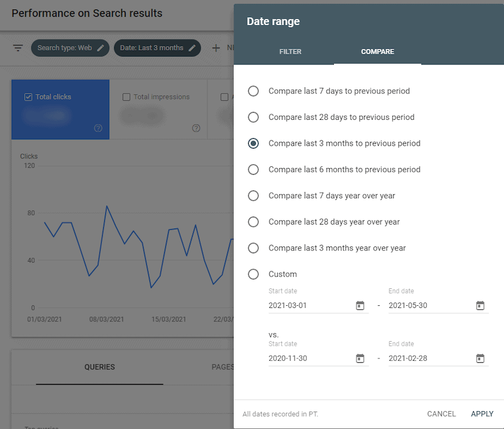Click the Total clicks metric card
504x429 pixels.
click(60, 110)
